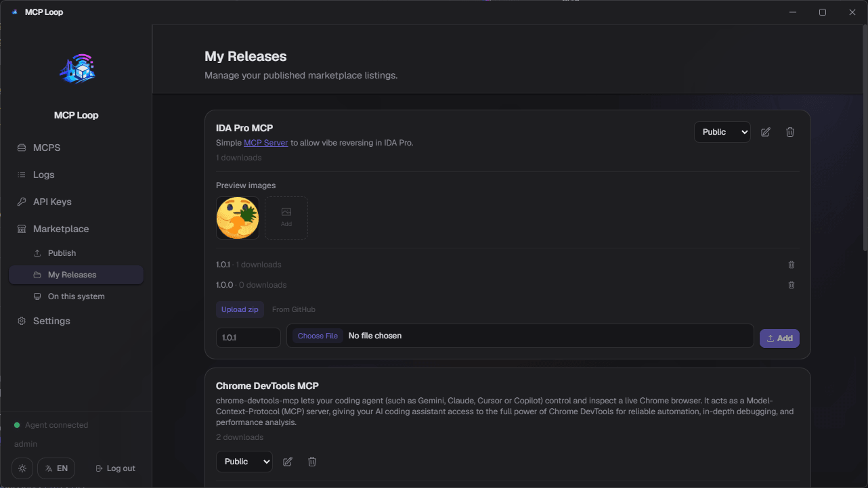Delete the IDA Pro MCP listing

[790, 132]
